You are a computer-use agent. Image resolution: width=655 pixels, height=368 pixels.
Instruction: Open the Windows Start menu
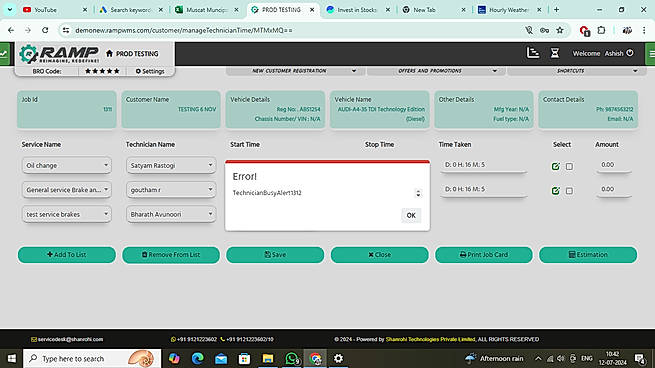(x=12, y=358)
